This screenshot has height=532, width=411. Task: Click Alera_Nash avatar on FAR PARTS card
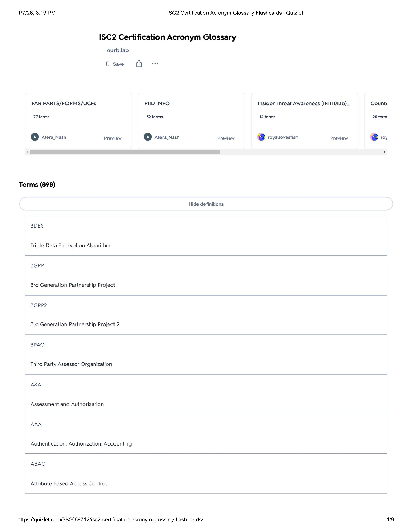point(35,137)
